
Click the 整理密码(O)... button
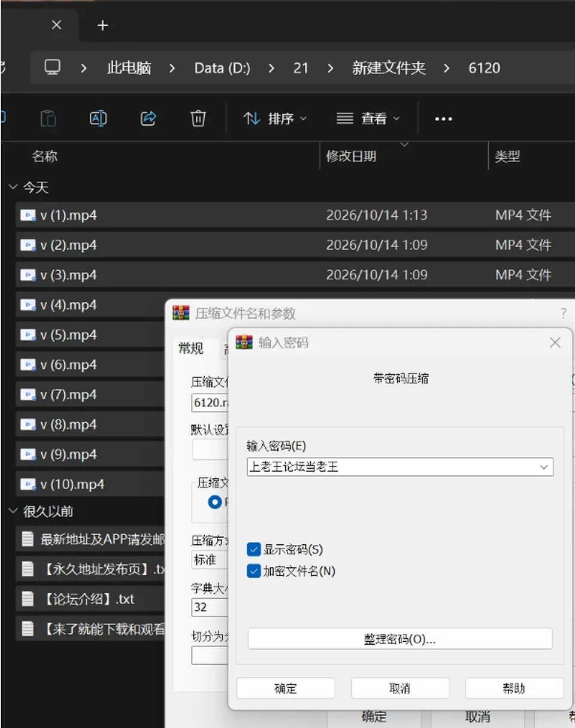click(x=400, y=639)
